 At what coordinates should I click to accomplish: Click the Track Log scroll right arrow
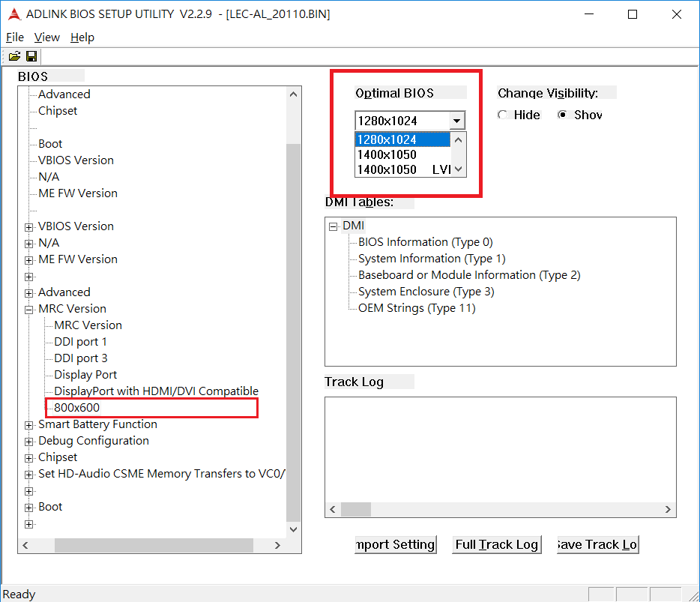668,510
